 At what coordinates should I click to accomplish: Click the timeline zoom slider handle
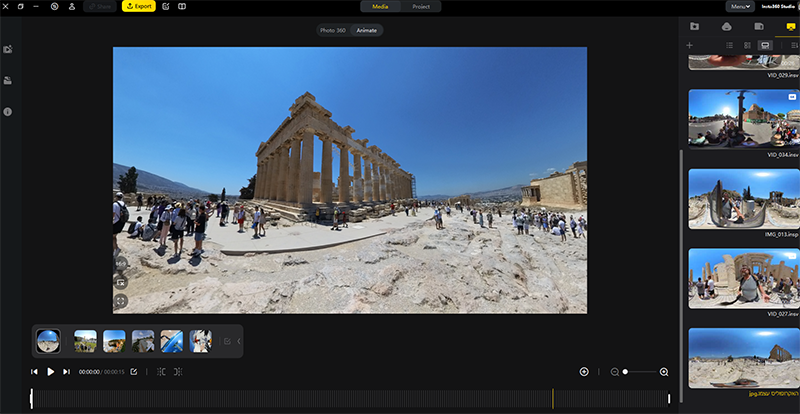626,372
